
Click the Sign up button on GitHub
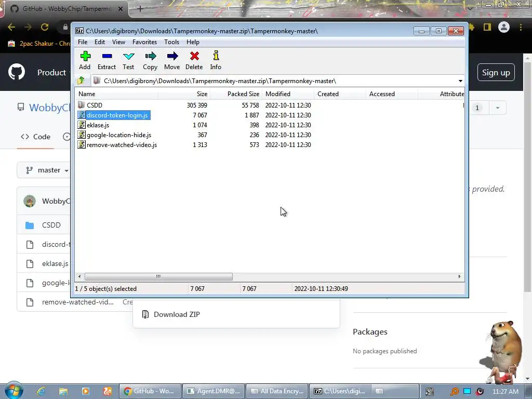(x=496, y=73)
